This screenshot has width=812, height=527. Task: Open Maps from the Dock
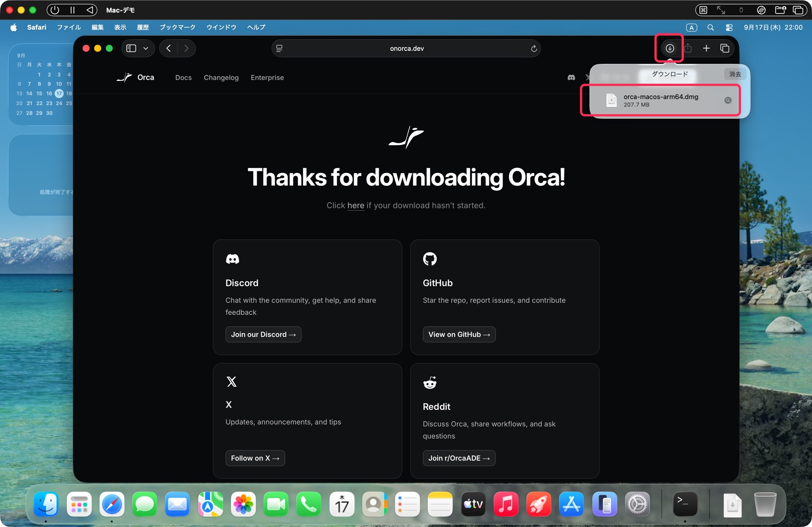[x=210, y=504]
